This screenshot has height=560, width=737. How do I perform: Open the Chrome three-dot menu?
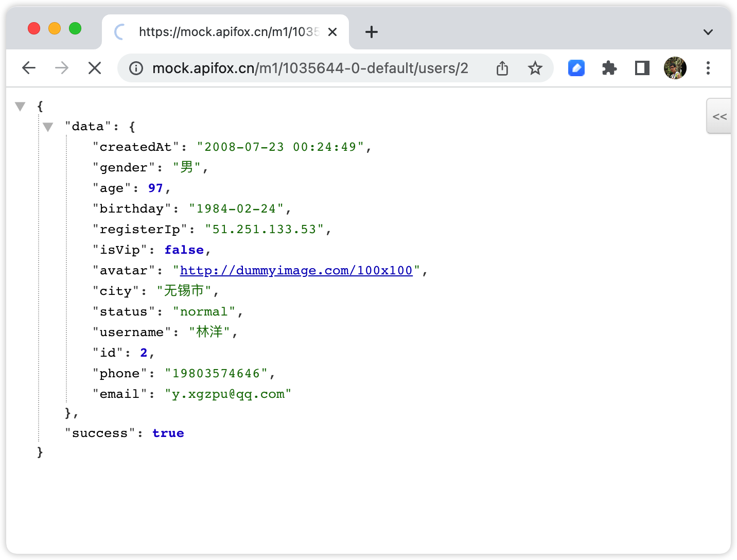(x=708, y=68)
